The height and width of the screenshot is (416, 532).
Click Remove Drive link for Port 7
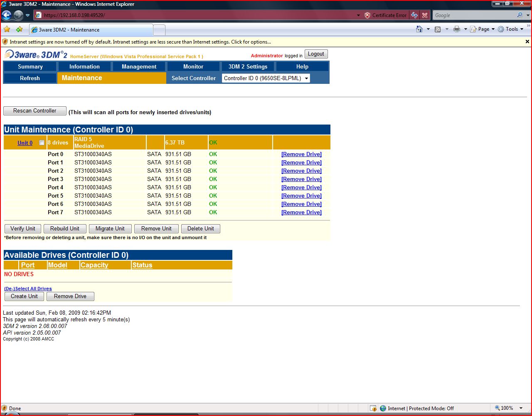pyautogui.click(x=301, y=212)
